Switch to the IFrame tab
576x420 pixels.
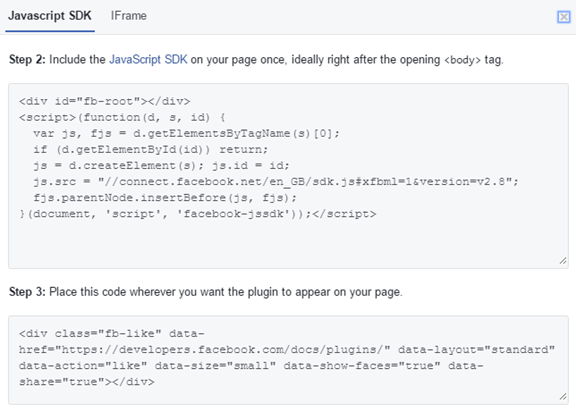tap(129, 16)
